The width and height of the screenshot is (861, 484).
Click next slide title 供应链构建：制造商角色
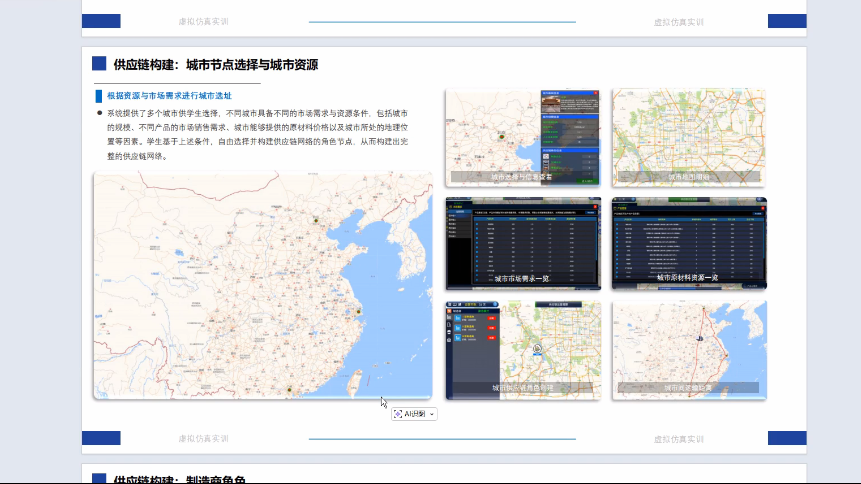click(x=179, y=479)
